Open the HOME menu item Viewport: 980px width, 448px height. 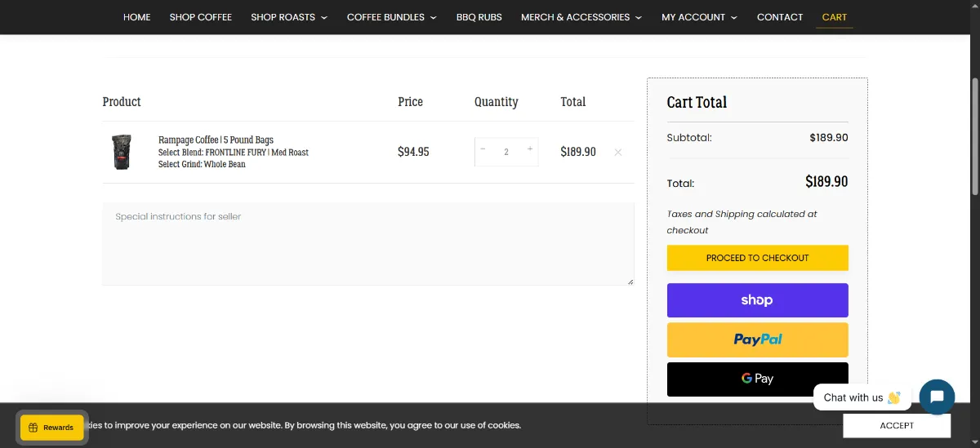(x=136, y=17)
